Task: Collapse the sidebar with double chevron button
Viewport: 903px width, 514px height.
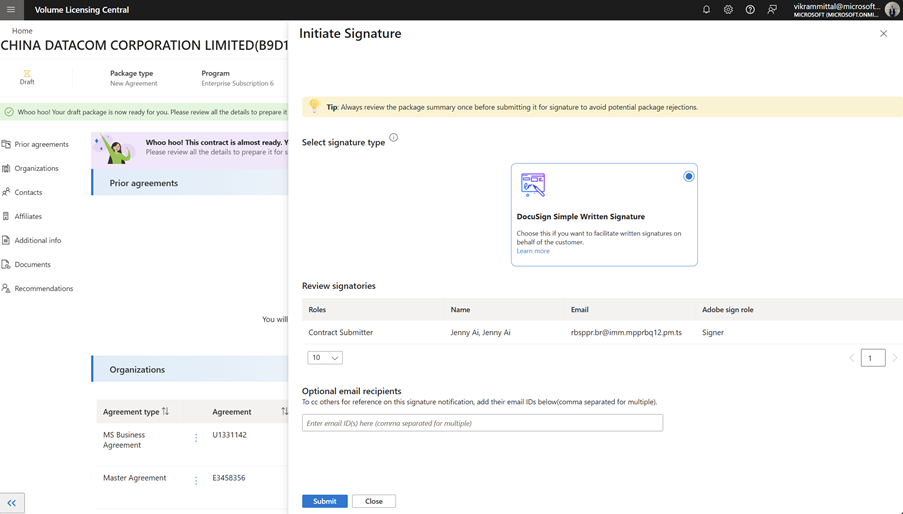Action: tap(12, 502)
